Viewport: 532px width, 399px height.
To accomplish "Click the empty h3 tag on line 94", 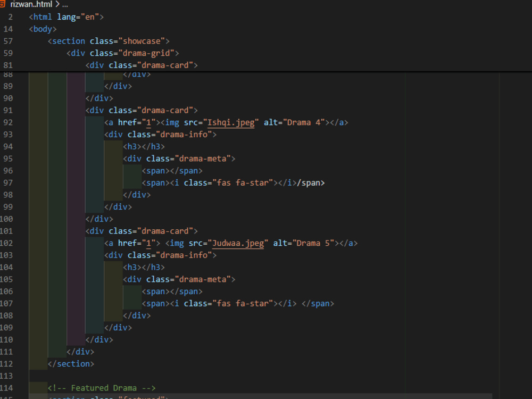I will [144, 147].
